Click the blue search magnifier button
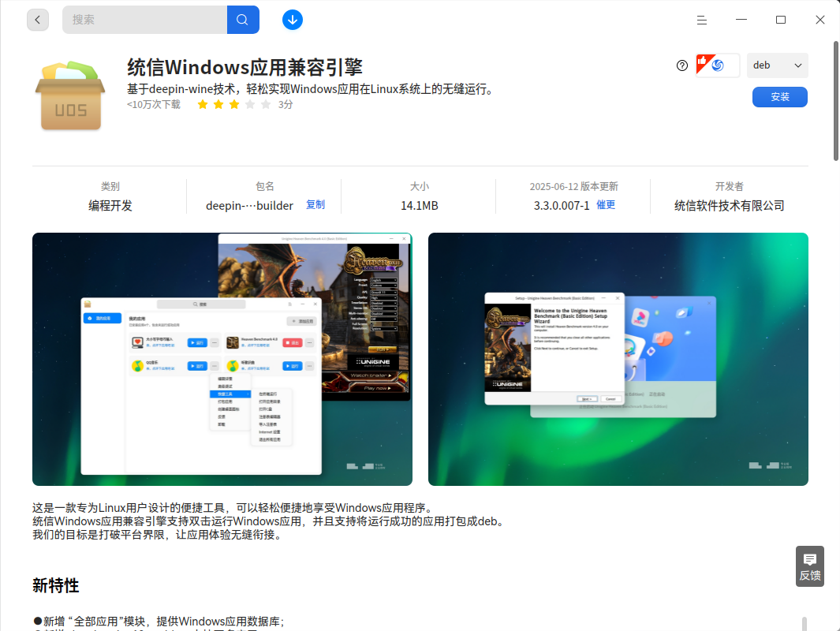 click(x=243, y=20)
